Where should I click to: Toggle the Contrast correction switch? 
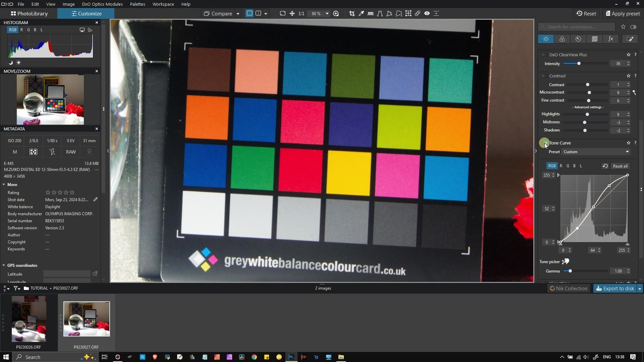544,76
